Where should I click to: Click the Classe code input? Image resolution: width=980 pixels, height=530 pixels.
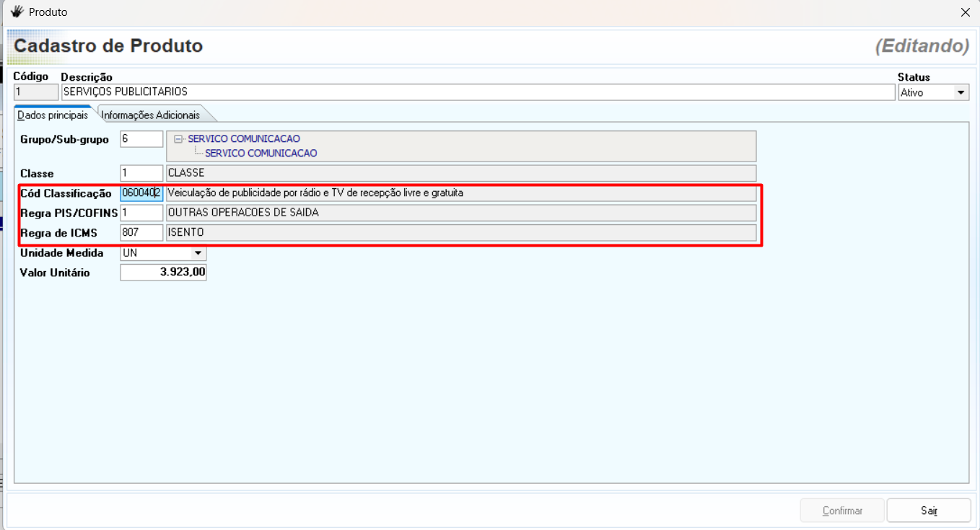(141, 173)
